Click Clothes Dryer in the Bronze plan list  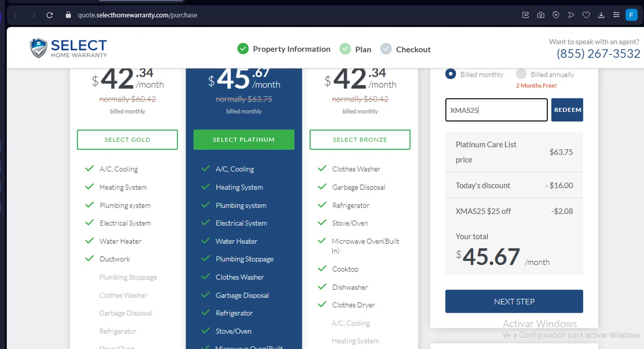click(x=353, y=305)
